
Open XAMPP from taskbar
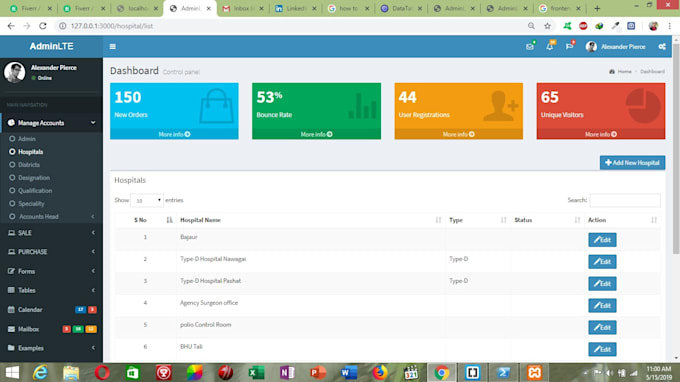[x=534, y=372]
